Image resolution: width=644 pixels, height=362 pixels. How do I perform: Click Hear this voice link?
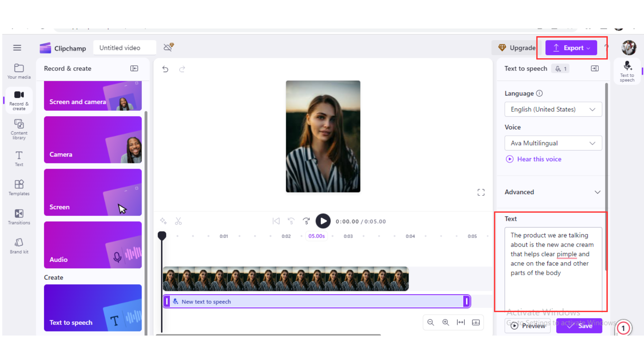[539, 159]
